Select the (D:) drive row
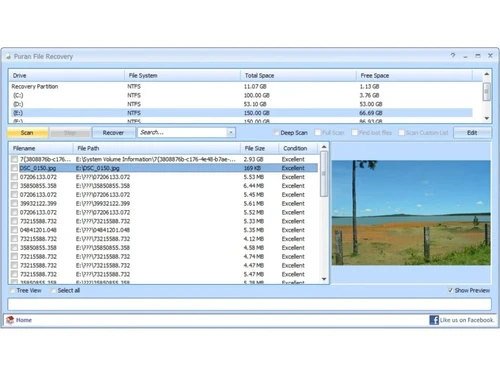This screenshot has width=500, height=375. tap(241, 104)
